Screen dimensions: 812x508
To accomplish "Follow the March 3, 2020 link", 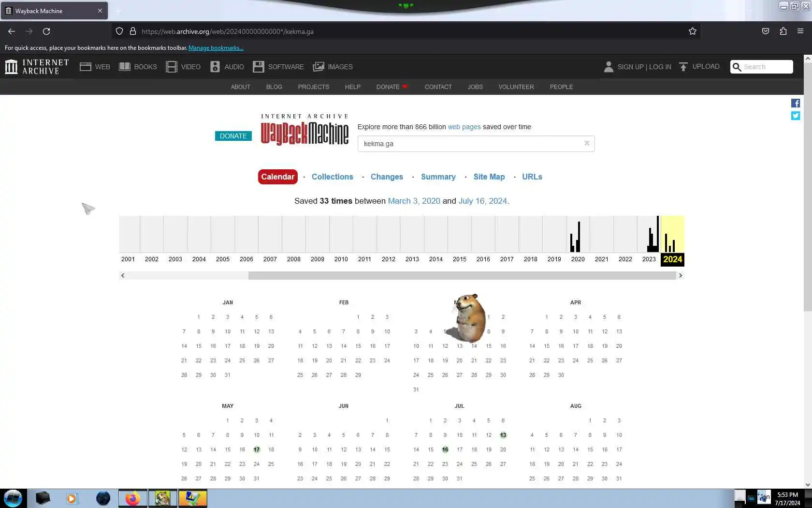I will click(414, 201).
